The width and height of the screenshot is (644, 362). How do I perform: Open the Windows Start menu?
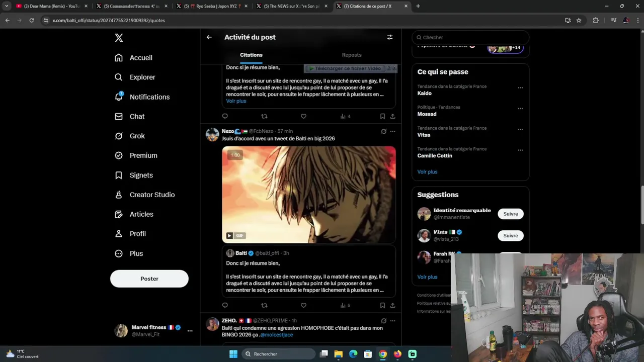tap(233, 354)
